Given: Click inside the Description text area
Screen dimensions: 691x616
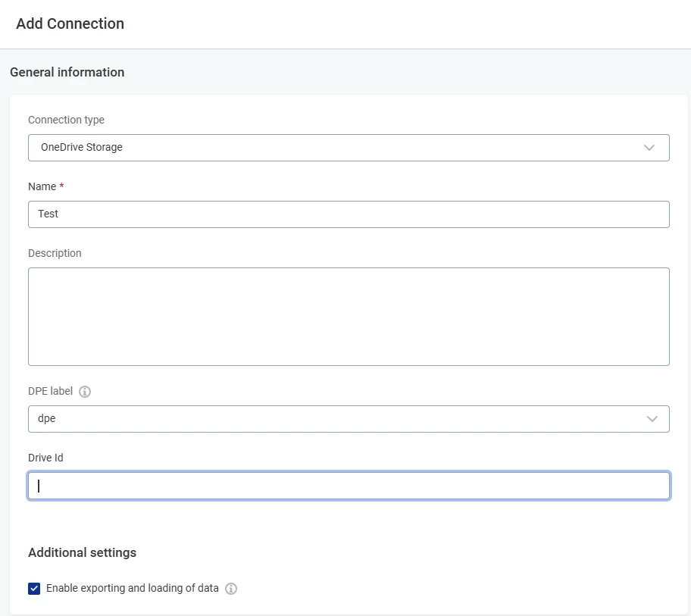Looking at the screenshot, I should (349, 316).
